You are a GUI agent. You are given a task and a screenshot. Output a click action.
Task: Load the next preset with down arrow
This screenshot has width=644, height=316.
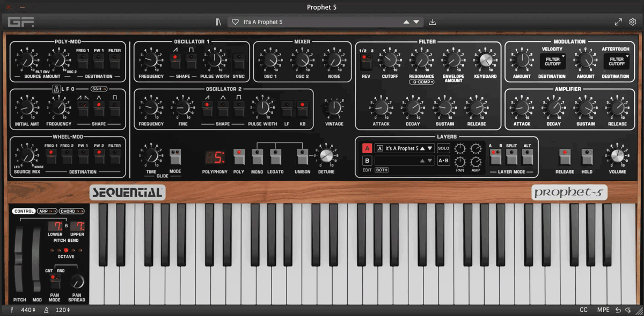point(416,22)
